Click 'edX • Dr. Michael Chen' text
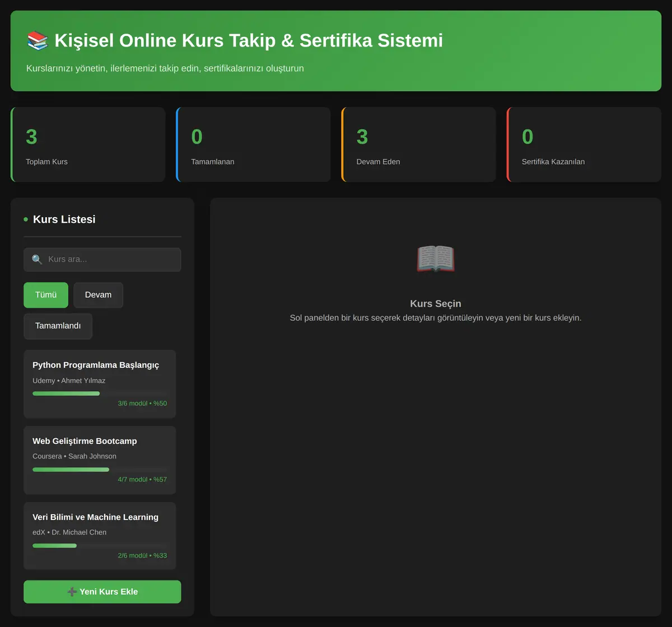 (x=69, y=532)
